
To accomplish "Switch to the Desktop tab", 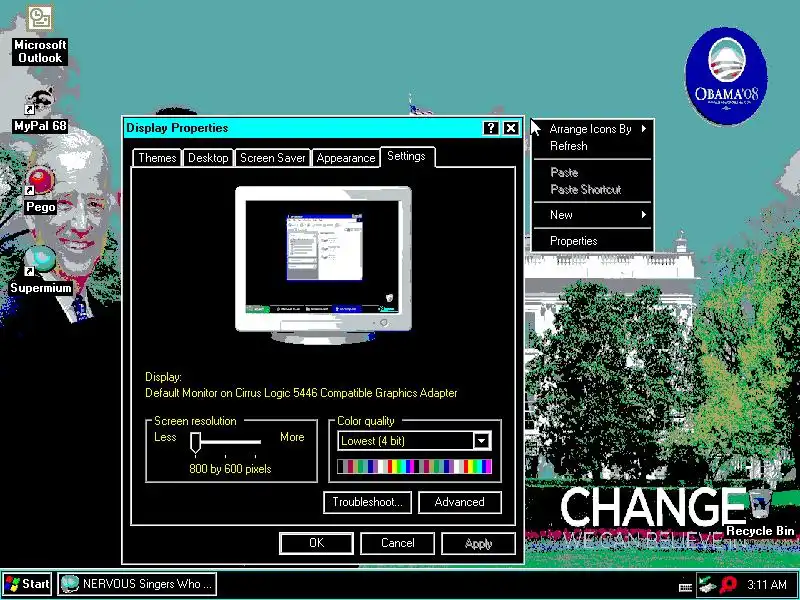I will click(208, 158).
